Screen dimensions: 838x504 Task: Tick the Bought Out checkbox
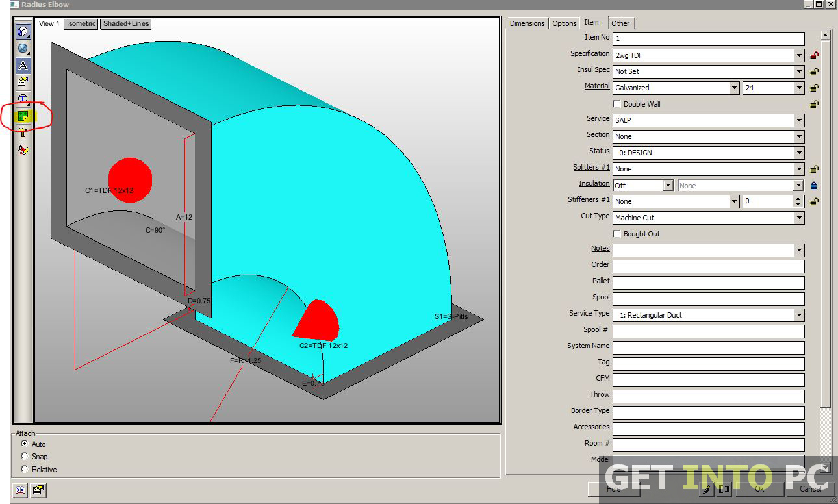click(x=616, y=234)
